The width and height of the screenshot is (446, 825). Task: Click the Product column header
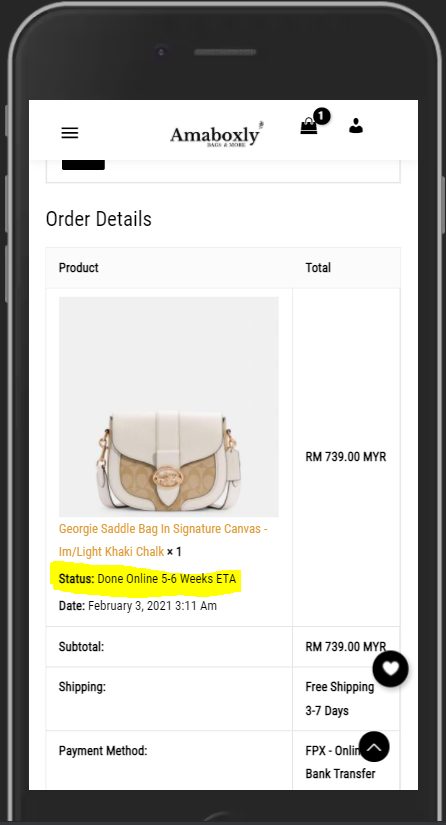(x=79, y=268)
